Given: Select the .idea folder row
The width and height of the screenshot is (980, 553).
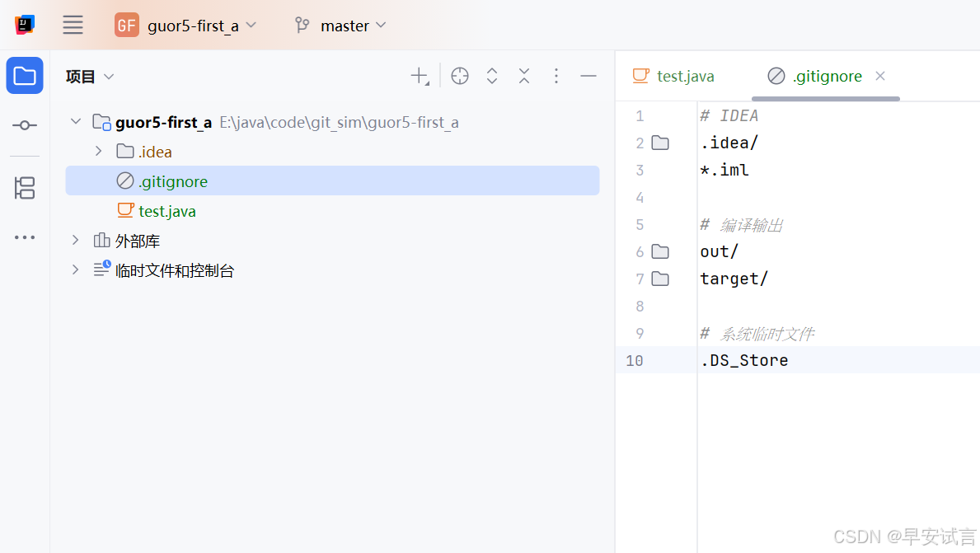Looking at the screenshot, I should [332, 152].
